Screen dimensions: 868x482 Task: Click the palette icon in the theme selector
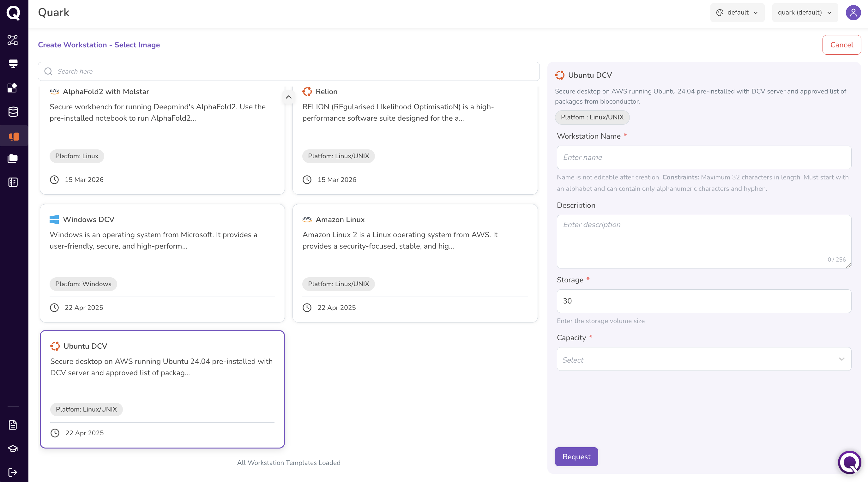pos(720,12)
